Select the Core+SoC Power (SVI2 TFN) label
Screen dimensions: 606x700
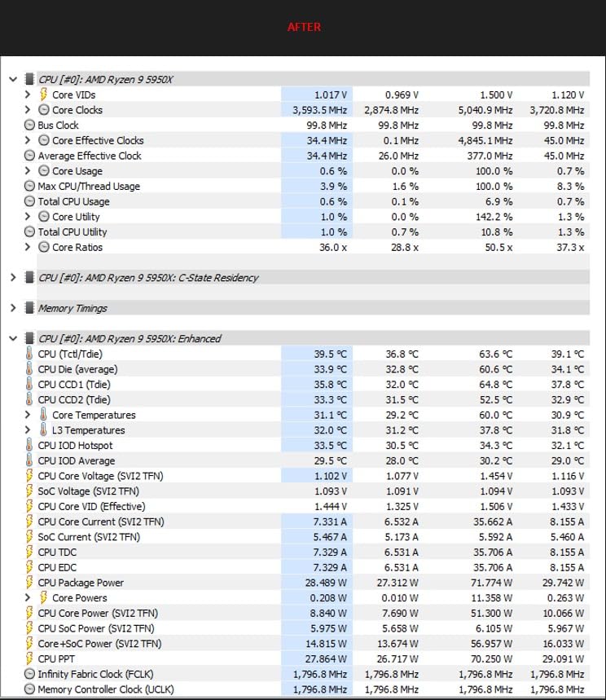coord(99,643)
